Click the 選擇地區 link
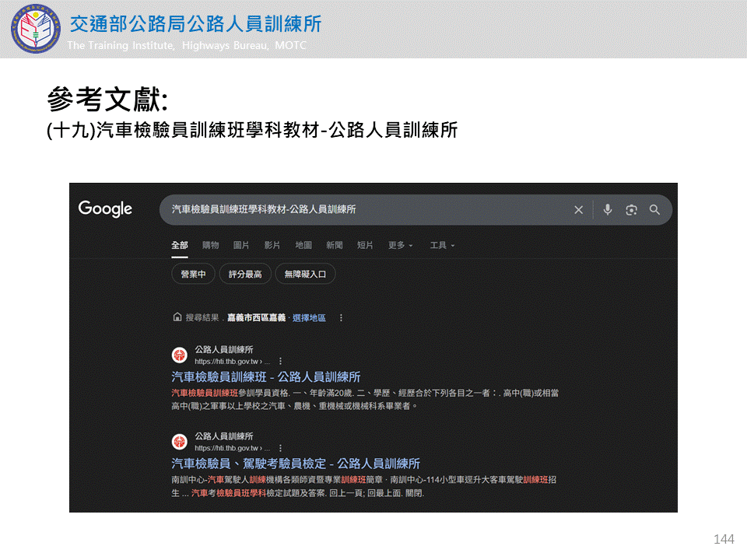 [309, 318]
